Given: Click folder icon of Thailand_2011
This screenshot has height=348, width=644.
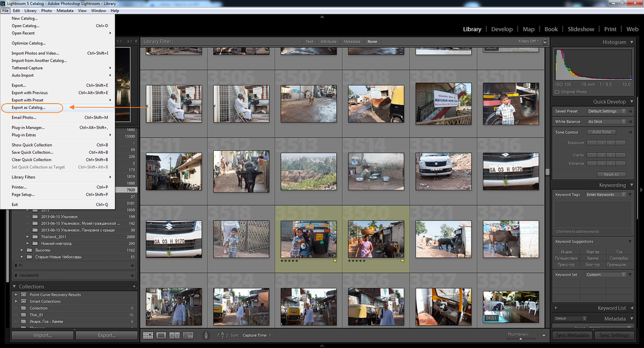Looking at the screenshot, I should (35, 237).
